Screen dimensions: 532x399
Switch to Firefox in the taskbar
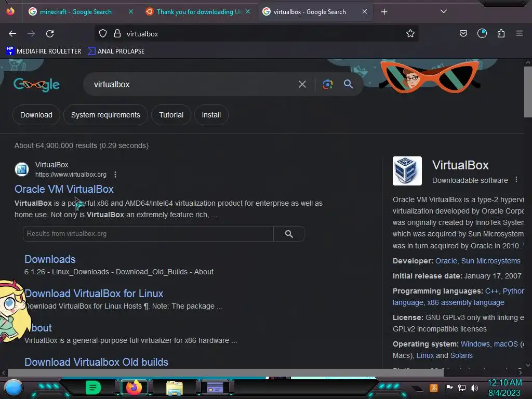(x=134, y=388)
